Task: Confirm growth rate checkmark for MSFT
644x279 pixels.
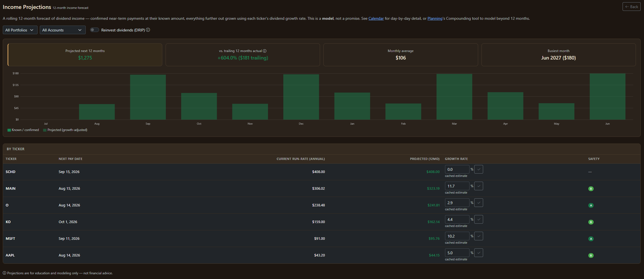Action: click(478, 236)
